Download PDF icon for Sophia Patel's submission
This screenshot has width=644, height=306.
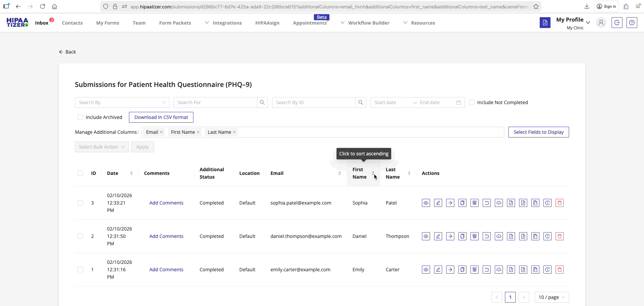[511, 203]
